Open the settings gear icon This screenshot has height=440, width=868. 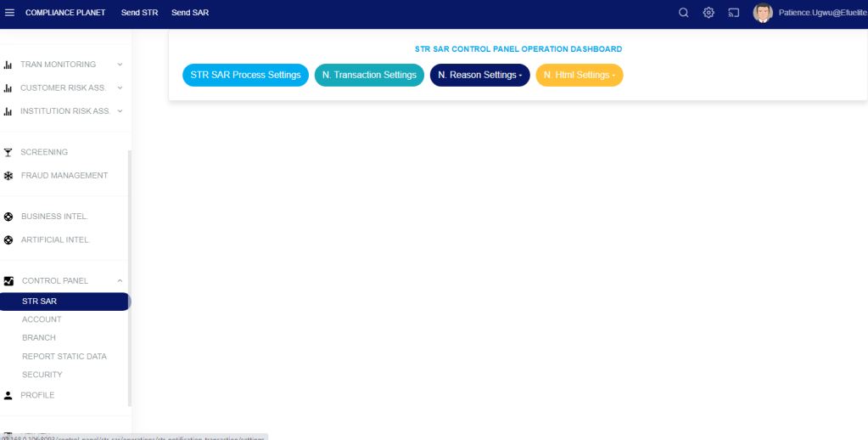pyautogui.click(x=708, y=13)
